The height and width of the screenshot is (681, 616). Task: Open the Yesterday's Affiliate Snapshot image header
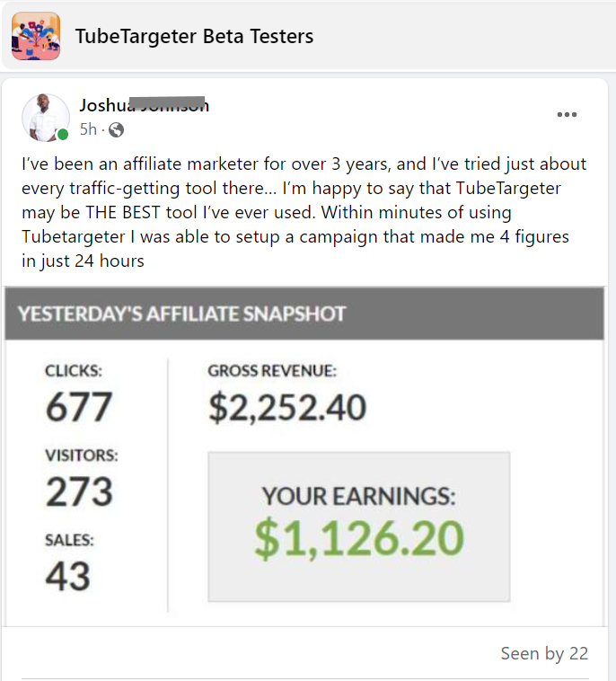pos(304,314)
